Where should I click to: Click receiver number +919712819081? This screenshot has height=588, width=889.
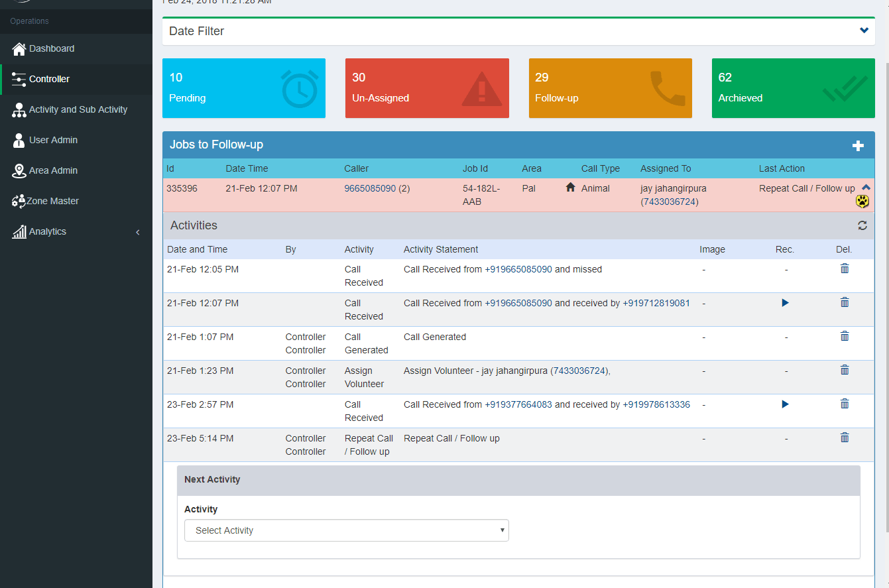(x=656, y=303)
